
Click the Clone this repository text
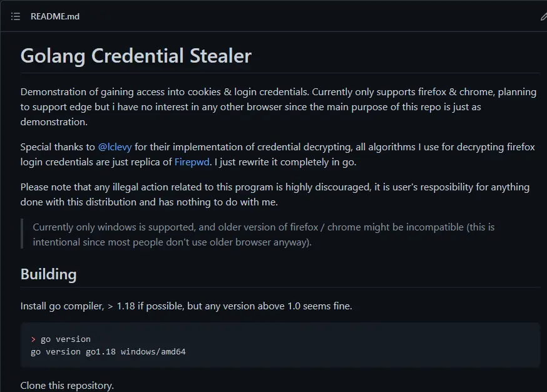click(67, 385)
